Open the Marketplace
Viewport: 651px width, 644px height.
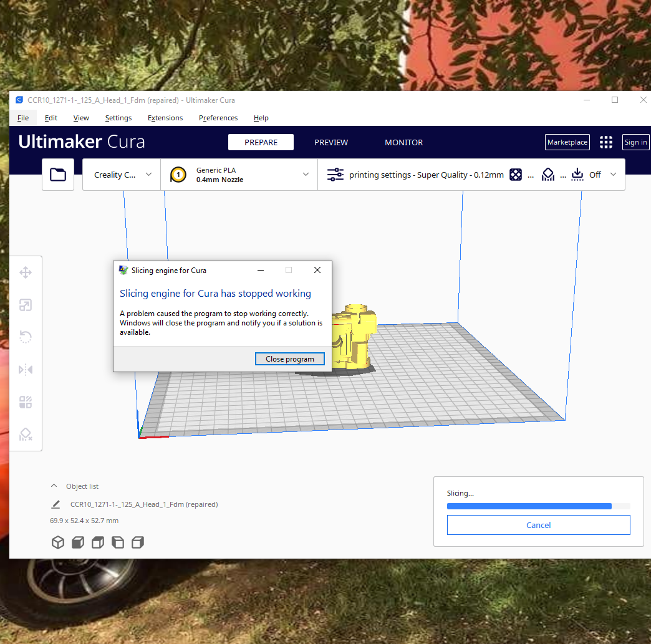tap(567, 142)
